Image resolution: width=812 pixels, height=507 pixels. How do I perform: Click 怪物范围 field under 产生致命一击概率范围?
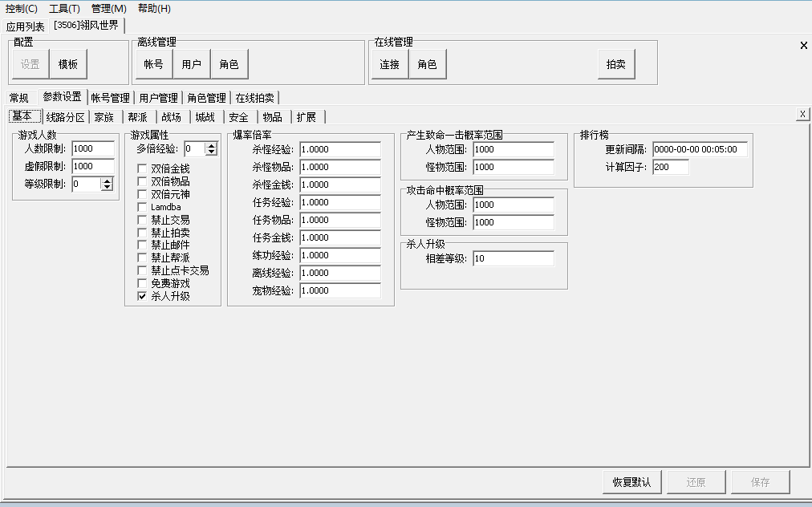click(514, 167)
